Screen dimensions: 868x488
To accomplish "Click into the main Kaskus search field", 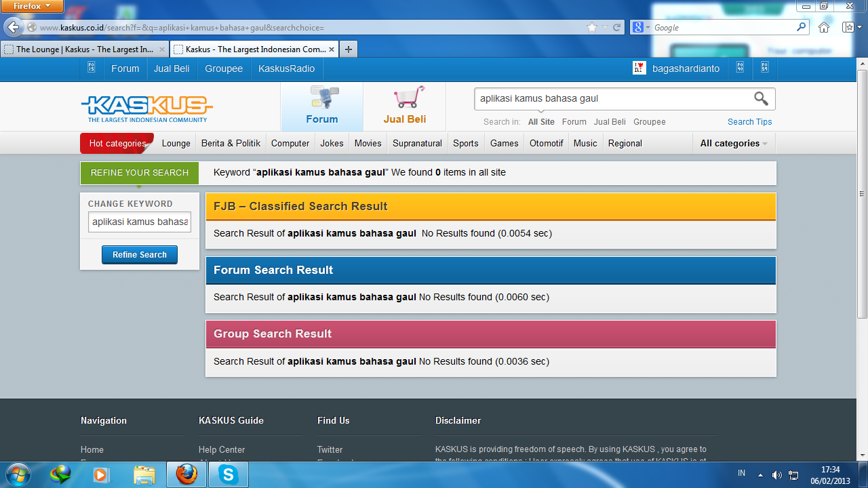I will [x=612, y=99].
